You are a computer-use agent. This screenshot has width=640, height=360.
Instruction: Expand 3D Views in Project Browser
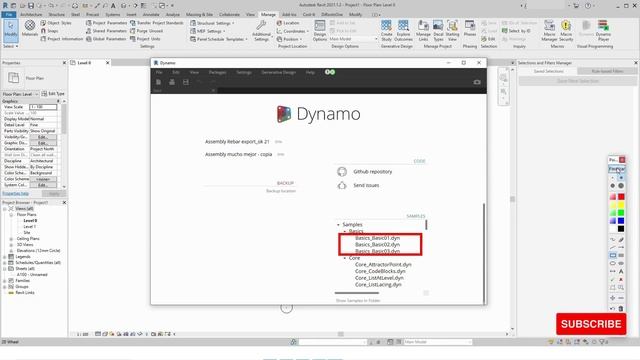(11, 245)
